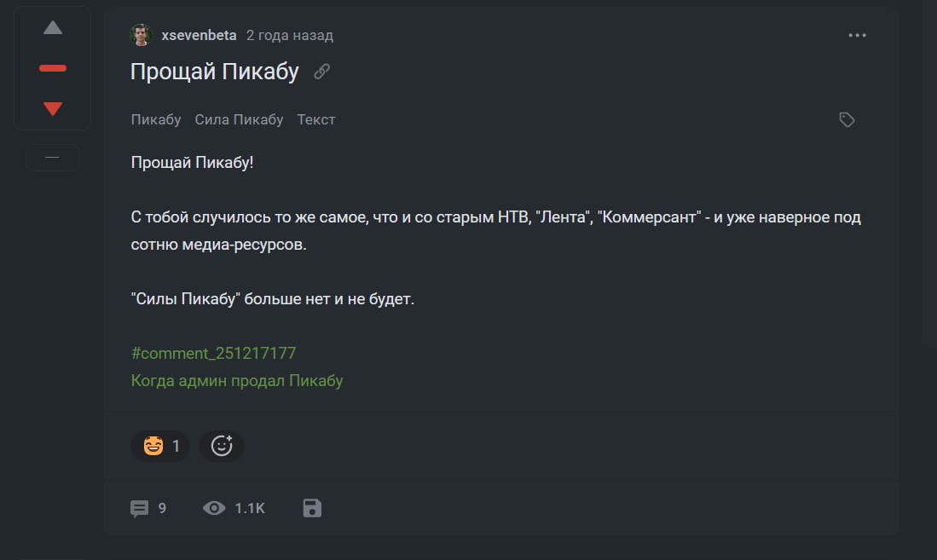Click the collapse dash button below voting
This screenshot has width=937, height=560.
[x=53, y=158]
